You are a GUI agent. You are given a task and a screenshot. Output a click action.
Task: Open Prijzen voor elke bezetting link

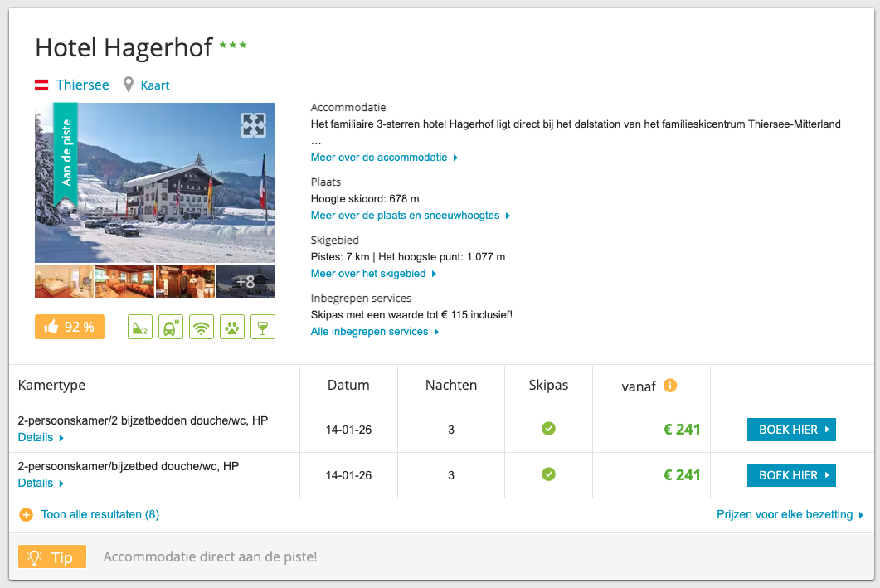click(x=790, y=514)
